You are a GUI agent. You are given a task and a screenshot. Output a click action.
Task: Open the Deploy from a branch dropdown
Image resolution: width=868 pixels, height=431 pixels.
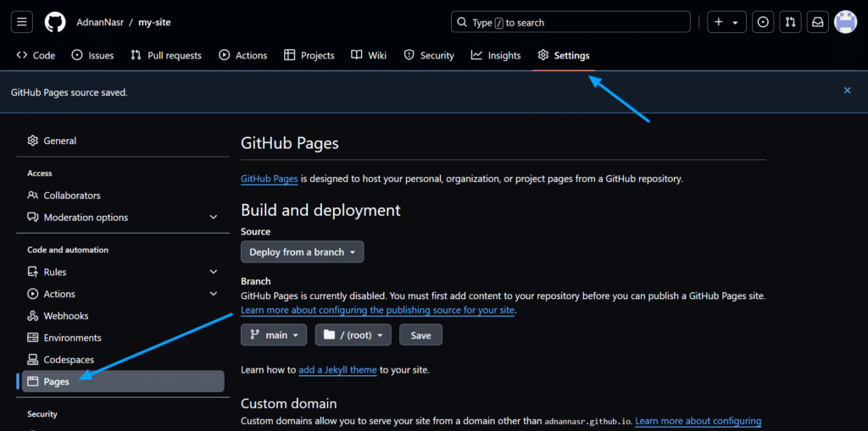click(x=303, y=251)
